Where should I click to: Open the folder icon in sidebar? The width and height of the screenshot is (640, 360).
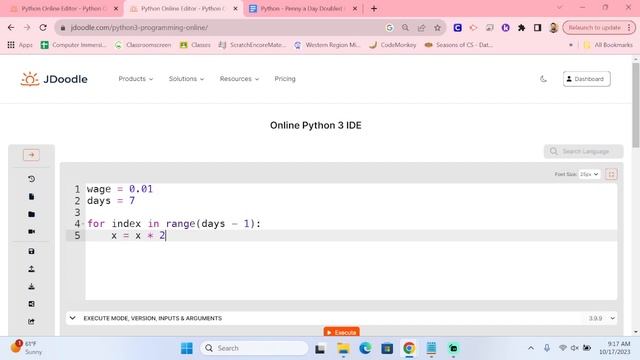point(31,214)
